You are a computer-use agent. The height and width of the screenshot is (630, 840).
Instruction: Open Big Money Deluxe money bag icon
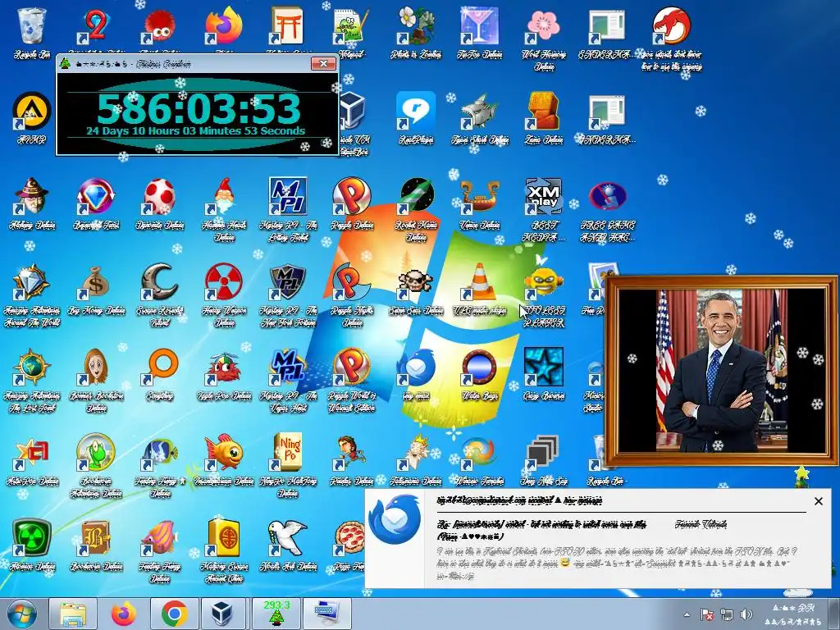pos(95,282)
